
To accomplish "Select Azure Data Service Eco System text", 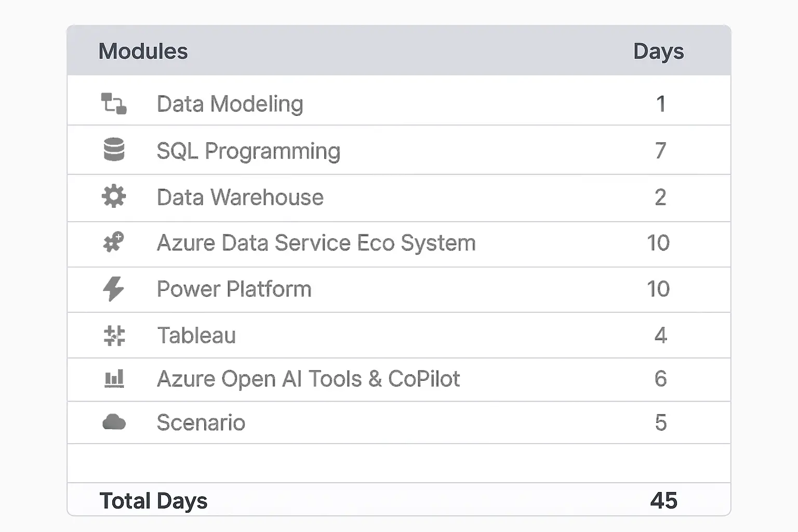I will pyautogui.click(x=316, y=243).
